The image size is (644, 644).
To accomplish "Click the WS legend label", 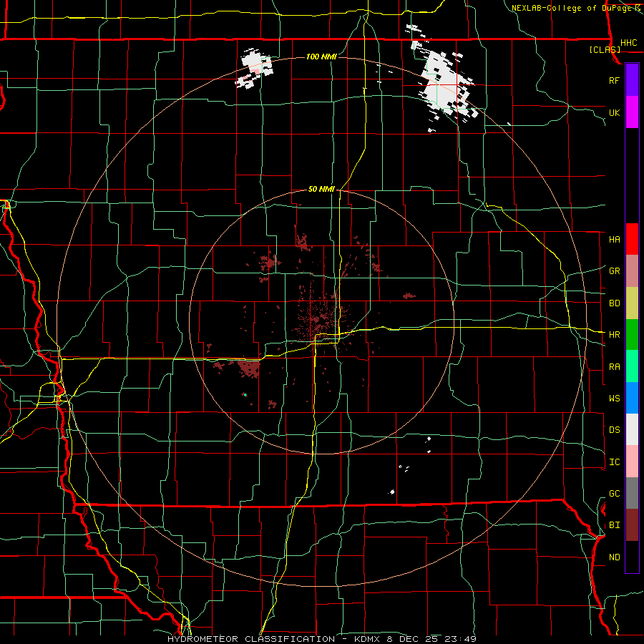I will point(614,399).
